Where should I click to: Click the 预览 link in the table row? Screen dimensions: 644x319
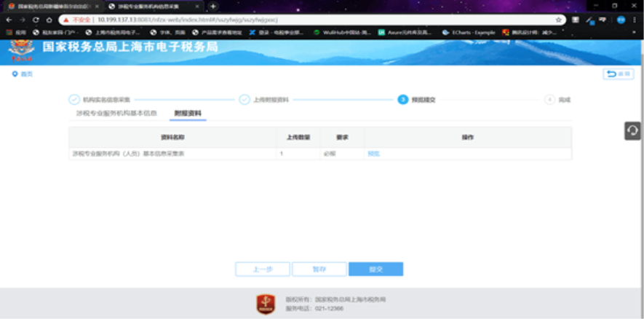374,154
